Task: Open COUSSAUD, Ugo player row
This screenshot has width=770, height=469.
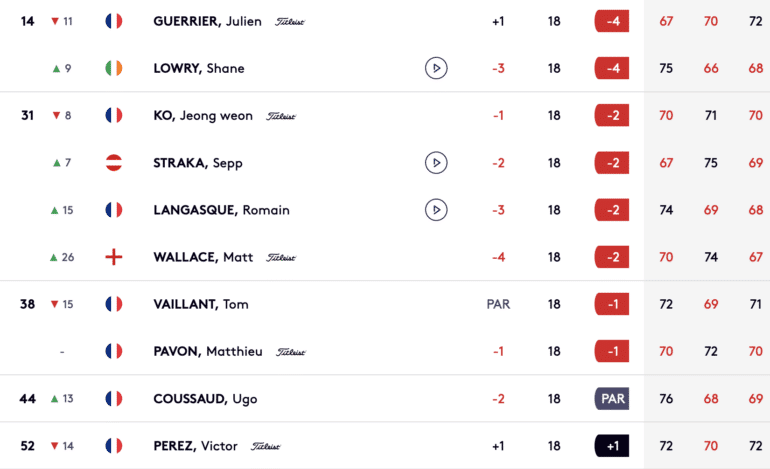Action: [385, 398]
